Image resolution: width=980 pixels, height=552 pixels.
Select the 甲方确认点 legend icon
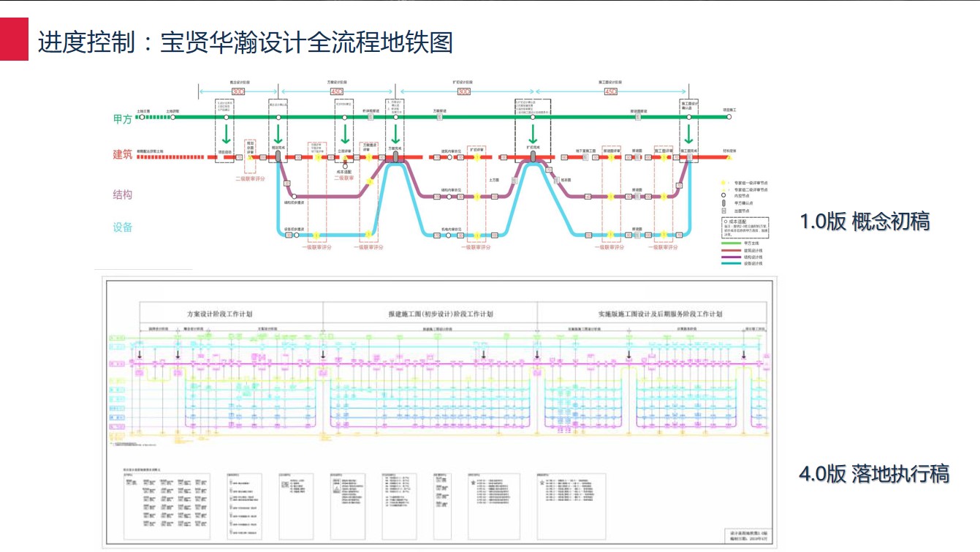pyautogui.click(x=723, y=203)
